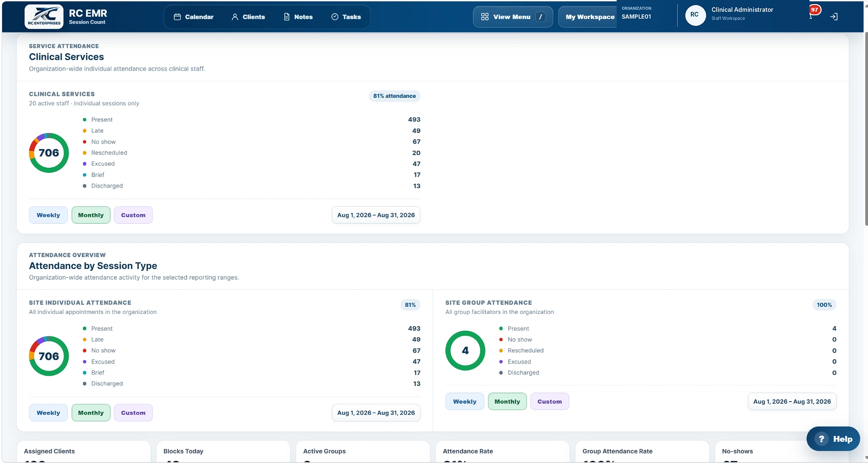868x463 pixels.
Task: Select Weekly range for Clinical Services
Action: click(48, 215)
